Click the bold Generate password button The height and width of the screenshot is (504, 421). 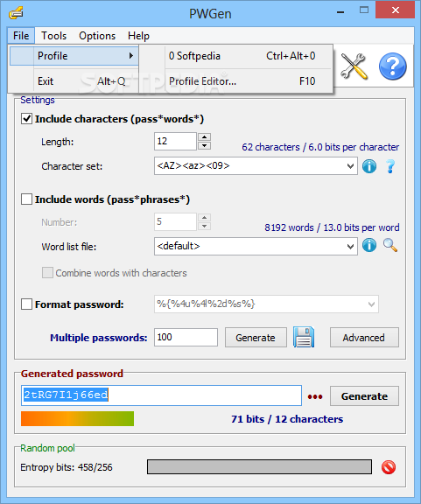[364, 396]
